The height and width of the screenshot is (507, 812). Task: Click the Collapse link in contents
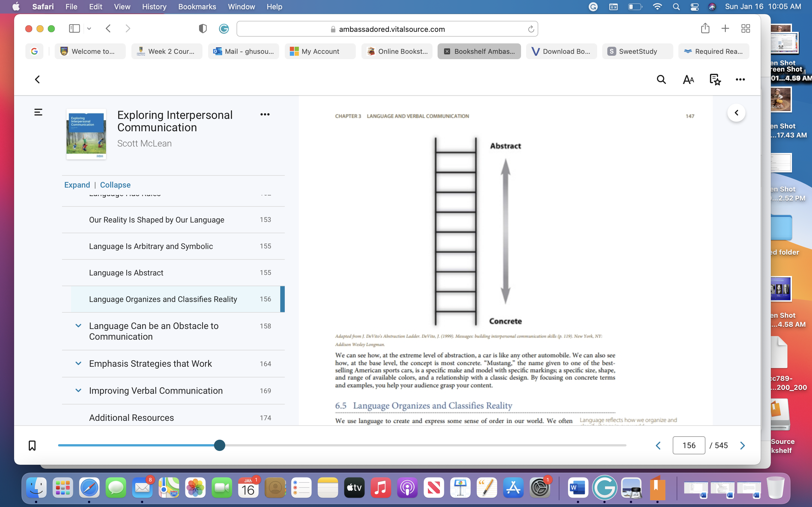(x=115, y=185)
